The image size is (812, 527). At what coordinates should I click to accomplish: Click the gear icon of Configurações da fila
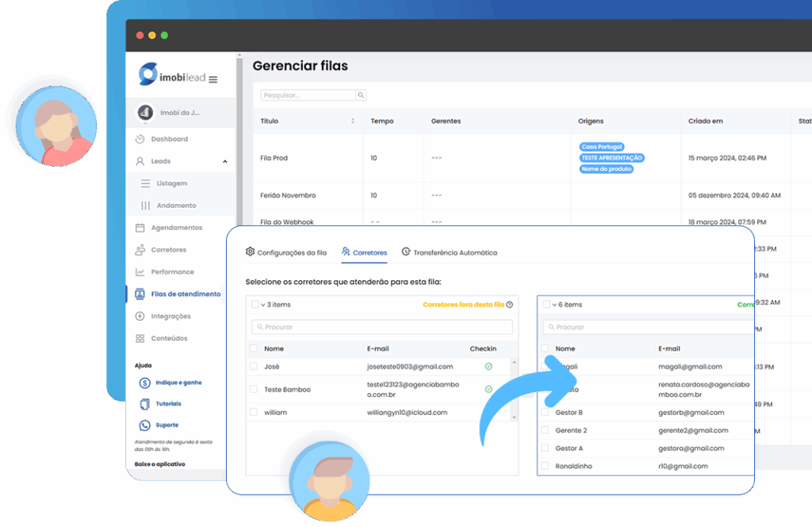(250, 252)
